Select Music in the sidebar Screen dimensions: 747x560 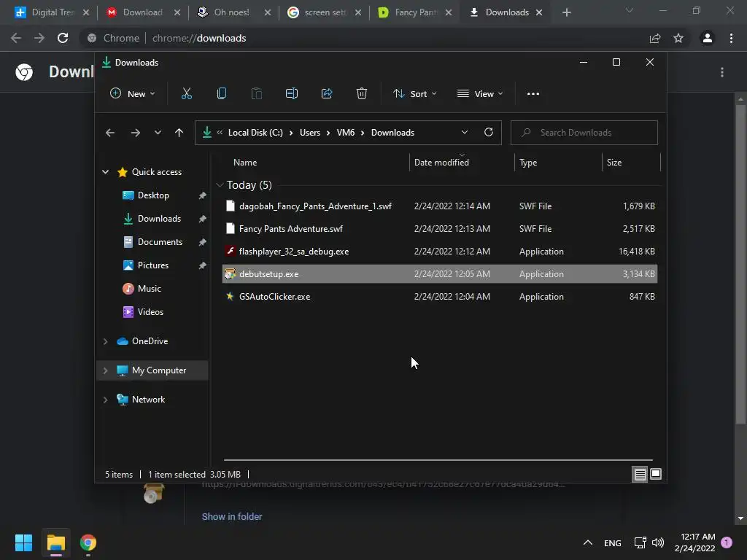[149, 289]
